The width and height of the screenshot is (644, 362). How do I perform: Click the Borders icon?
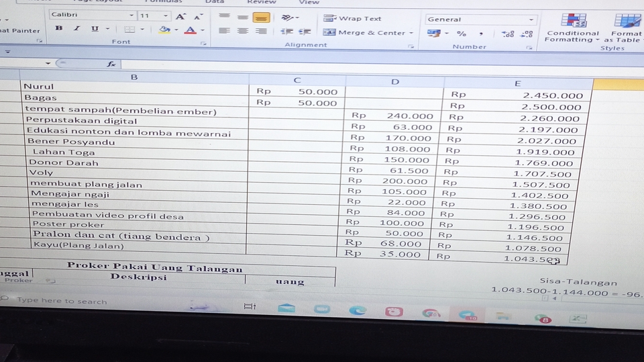coord(129,30)
